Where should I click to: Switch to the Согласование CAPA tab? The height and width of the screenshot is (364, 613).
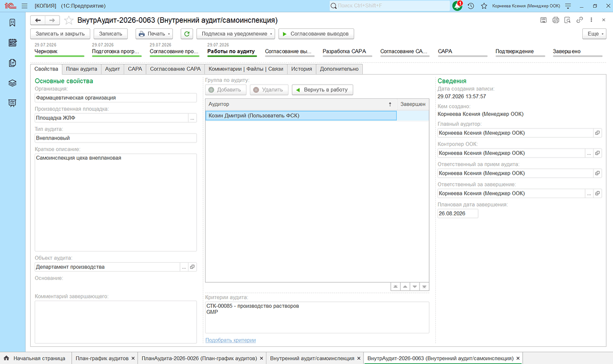pos(175,69)
